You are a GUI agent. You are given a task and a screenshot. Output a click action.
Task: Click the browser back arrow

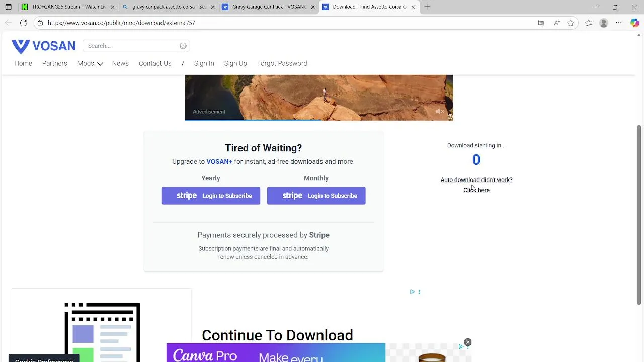click(8, 23)
